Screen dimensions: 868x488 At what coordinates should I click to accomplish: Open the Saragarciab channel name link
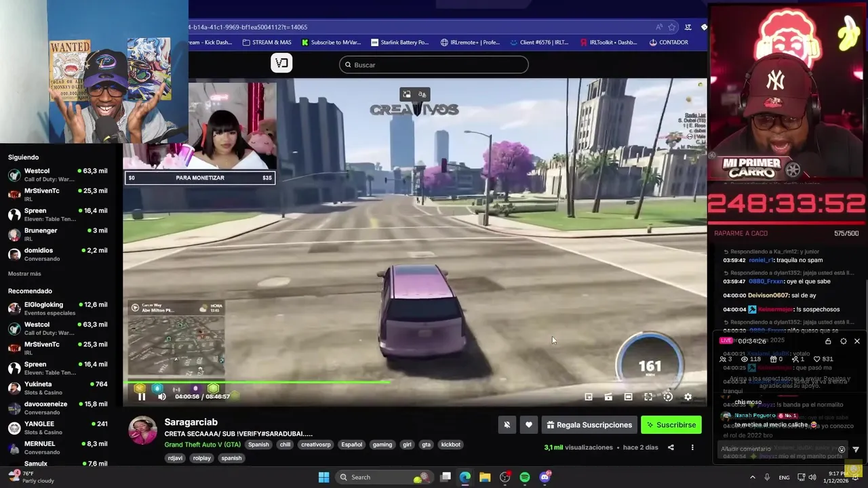tap(191, 422)
